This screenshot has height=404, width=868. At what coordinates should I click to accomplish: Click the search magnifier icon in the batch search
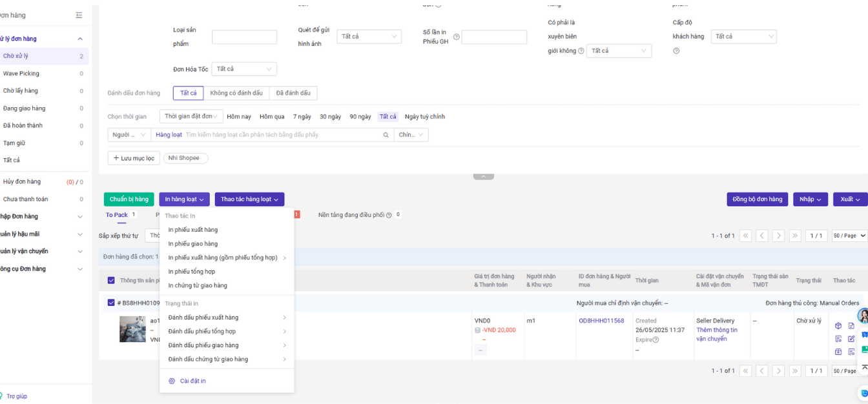point(386,135)
